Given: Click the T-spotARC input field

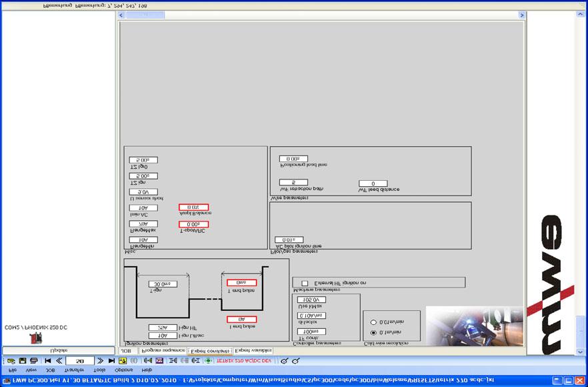Looking at the screenshot, I should click(193, 224).
